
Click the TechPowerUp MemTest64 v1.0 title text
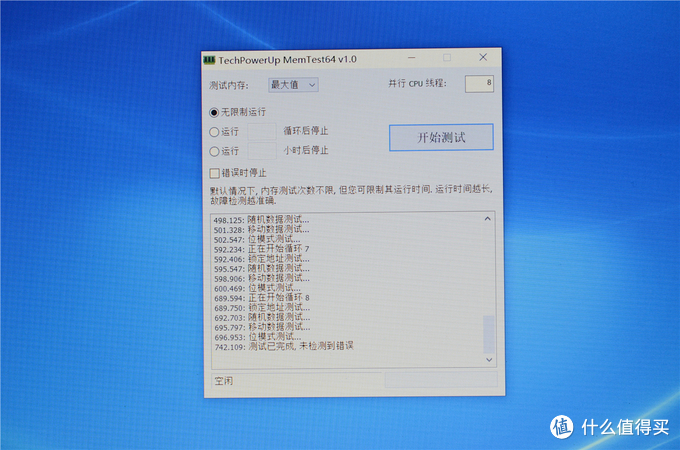[x=287, y=60]
